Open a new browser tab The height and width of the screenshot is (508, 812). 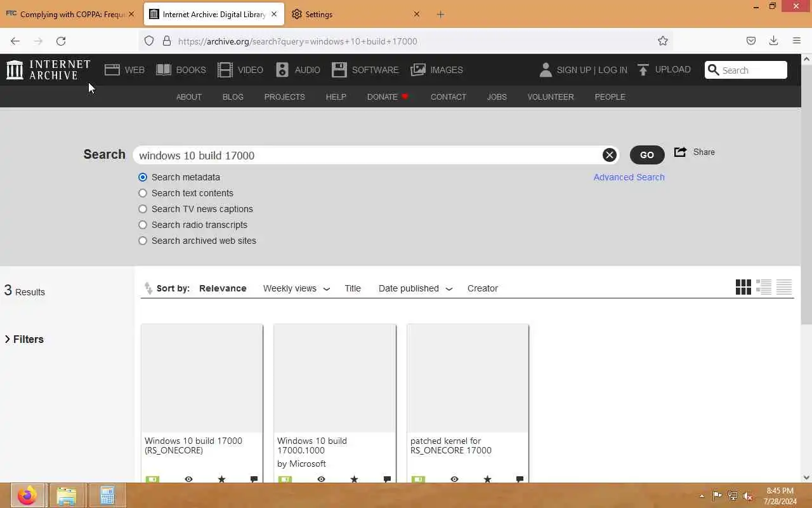440,14
